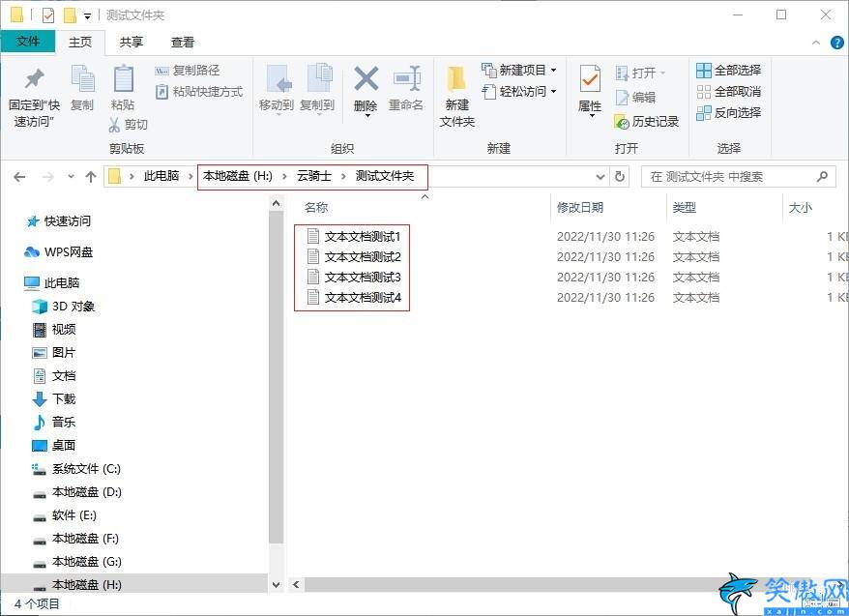Go back with the left arrow

click(19, 176)
